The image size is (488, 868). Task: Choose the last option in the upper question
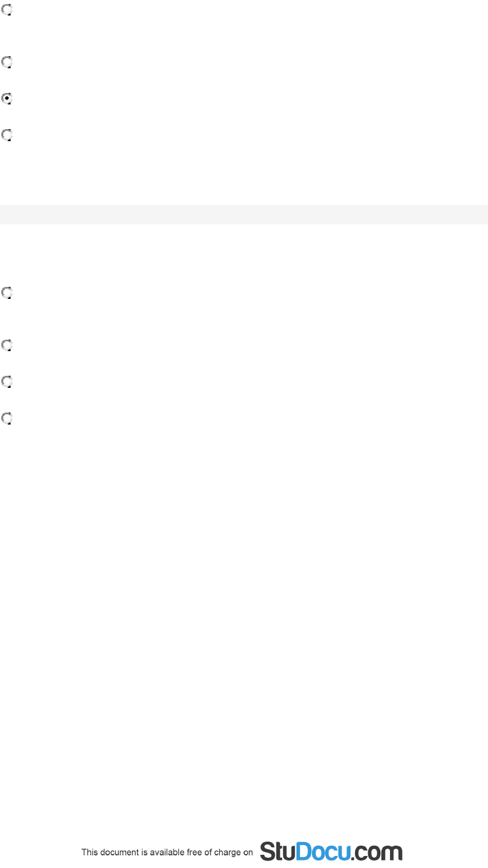(x=7, y=135)
